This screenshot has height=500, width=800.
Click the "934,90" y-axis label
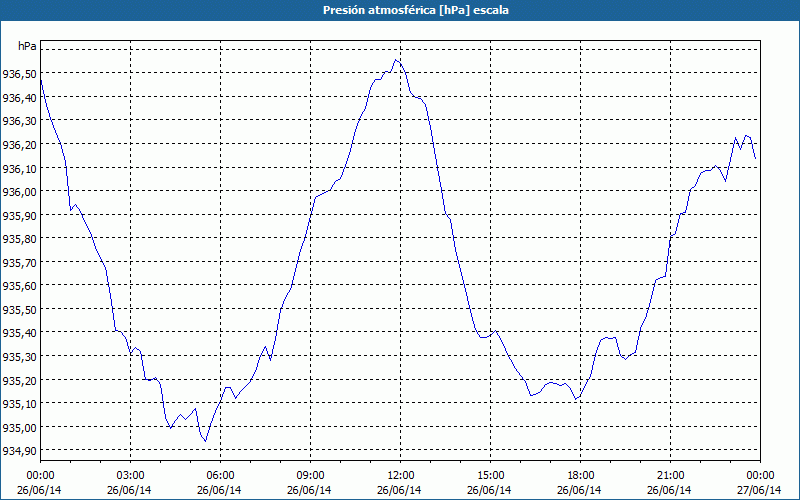coord(19,451)
